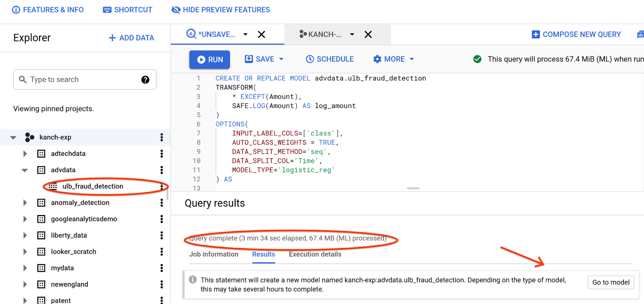
Task: Expand the SAVE dropdown arrow
Action: coord(281,59)
